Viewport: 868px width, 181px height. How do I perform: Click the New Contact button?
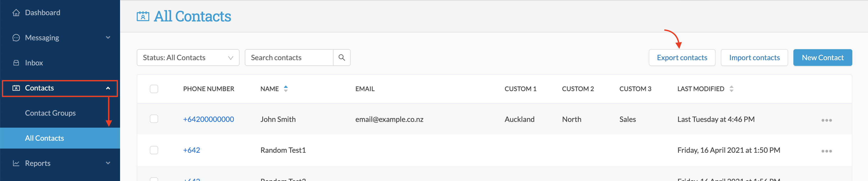(823, 58)
